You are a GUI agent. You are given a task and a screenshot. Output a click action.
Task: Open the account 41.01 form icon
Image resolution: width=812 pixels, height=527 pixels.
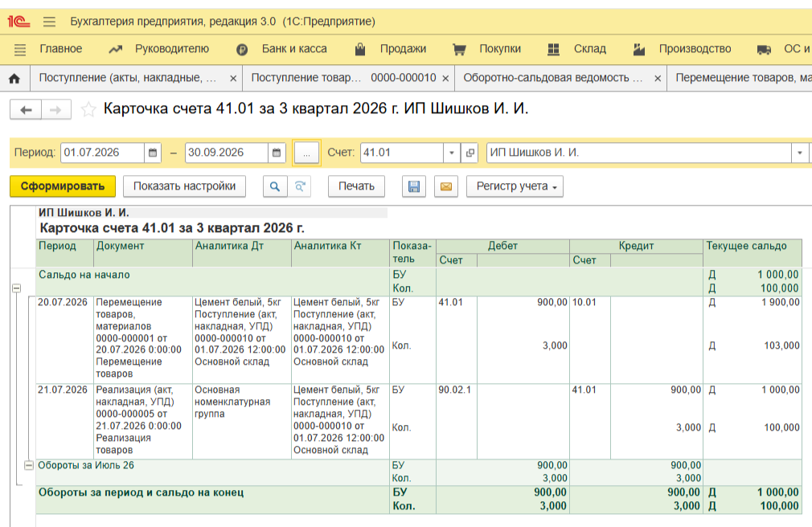(470, 153)
